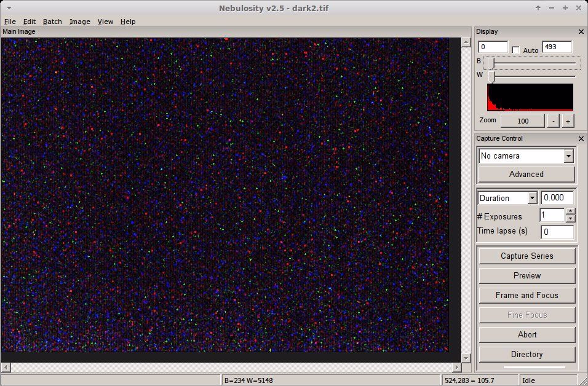588x386 pixels.
Task: Click the zoom out minus button
Action: point(554,121)
